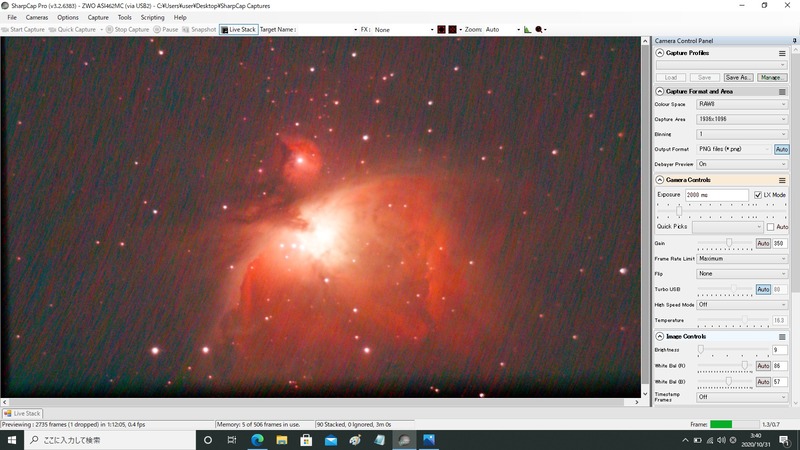Viewport: 800px width, 450px height.
Task: Open the Help menu
Action: (x=180, y=17)
